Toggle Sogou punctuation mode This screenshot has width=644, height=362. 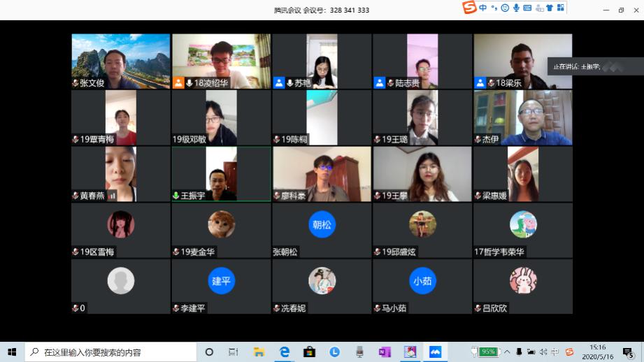(494, 8)
